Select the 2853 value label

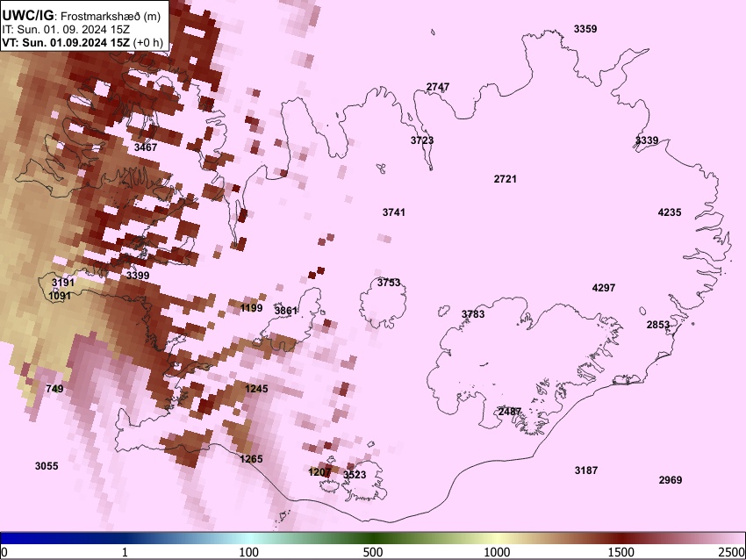tap(658, 325)
